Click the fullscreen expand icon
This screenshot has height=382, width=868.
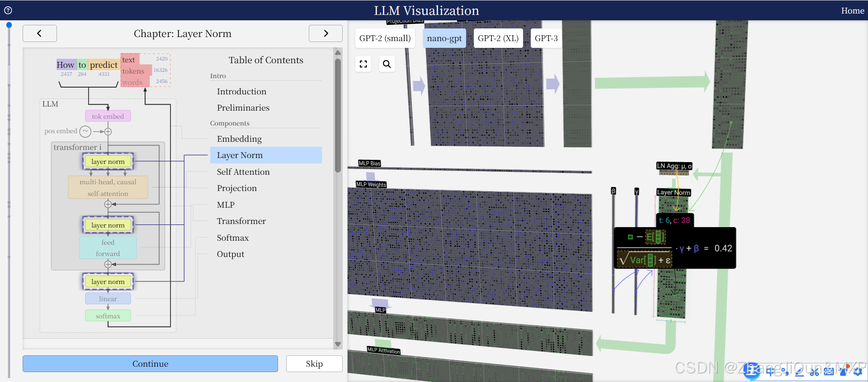coord(363,64)
